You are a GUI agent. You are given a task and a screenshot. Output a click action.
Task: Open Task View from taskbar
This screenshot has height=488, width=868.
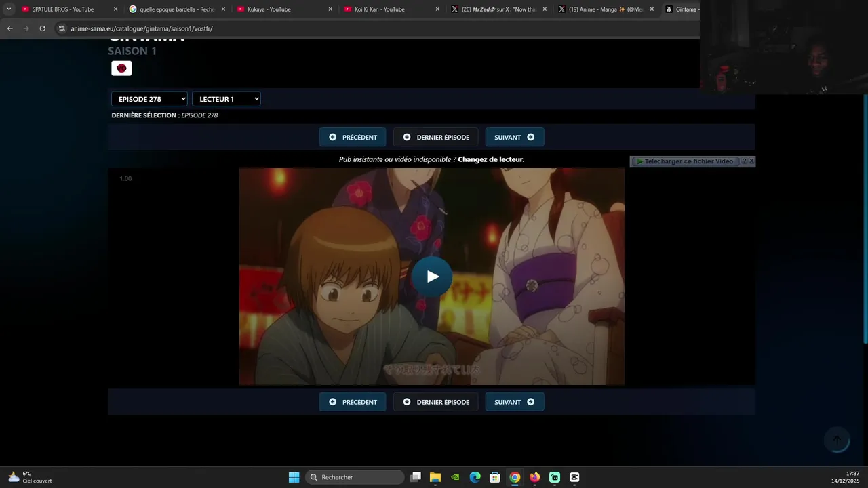[416, 477]
